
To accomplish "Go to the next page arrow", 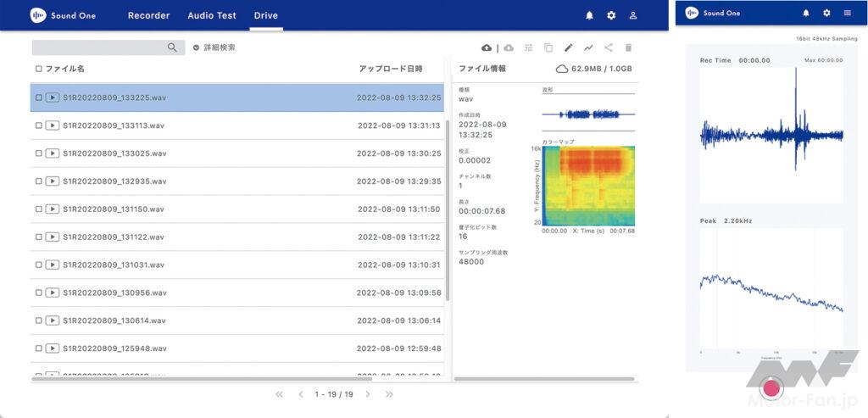I will tap(368, 394).
